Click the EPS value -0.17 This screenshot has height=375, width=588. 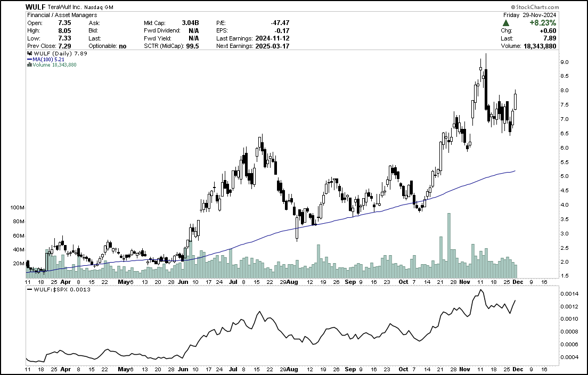(282, 30)
